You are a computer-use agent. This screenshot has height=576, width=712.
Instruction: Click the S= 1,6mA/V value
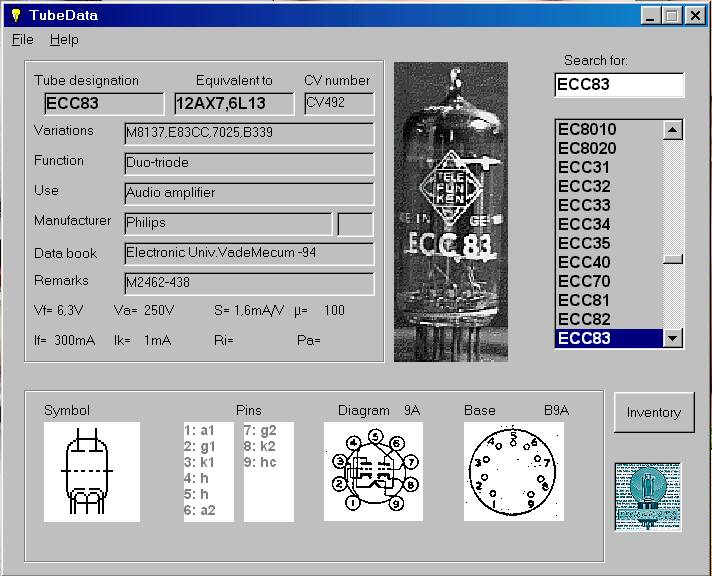click(x=249, y=311)
